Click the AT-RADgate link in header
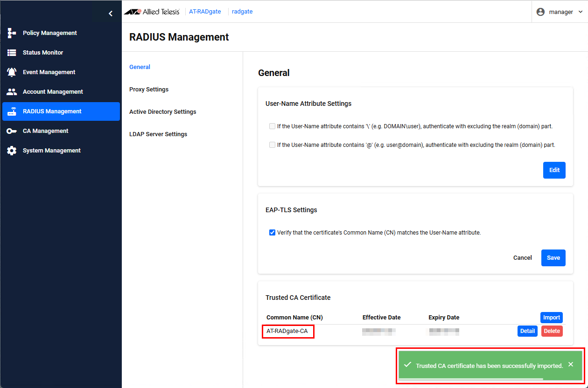The height and width of the screenshot is (388, 588). 205,12
